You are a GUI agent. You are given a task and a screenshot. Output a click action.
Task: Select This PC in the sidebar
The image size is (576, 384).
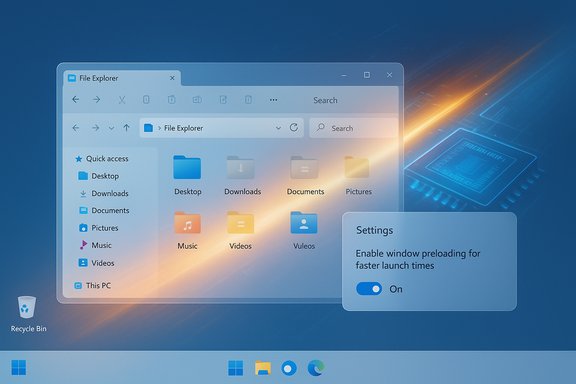click(93, 286)
